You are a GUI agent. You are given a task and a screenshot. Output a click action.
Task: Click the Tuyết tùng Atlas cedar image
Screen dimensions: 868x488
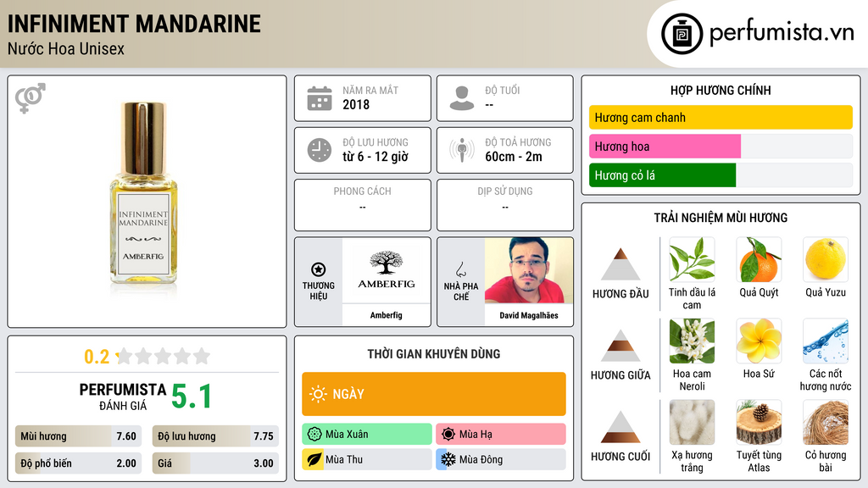click(x=759, y=422)
